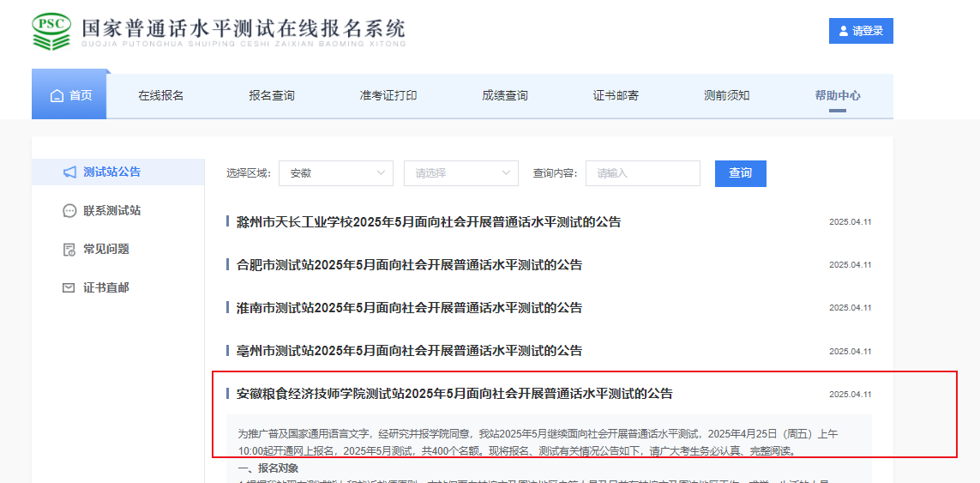The image size is (980, 483).
Task: Click the 2025.04.11 date on the 淮南市 row
Action: click(x=850, y=308)
